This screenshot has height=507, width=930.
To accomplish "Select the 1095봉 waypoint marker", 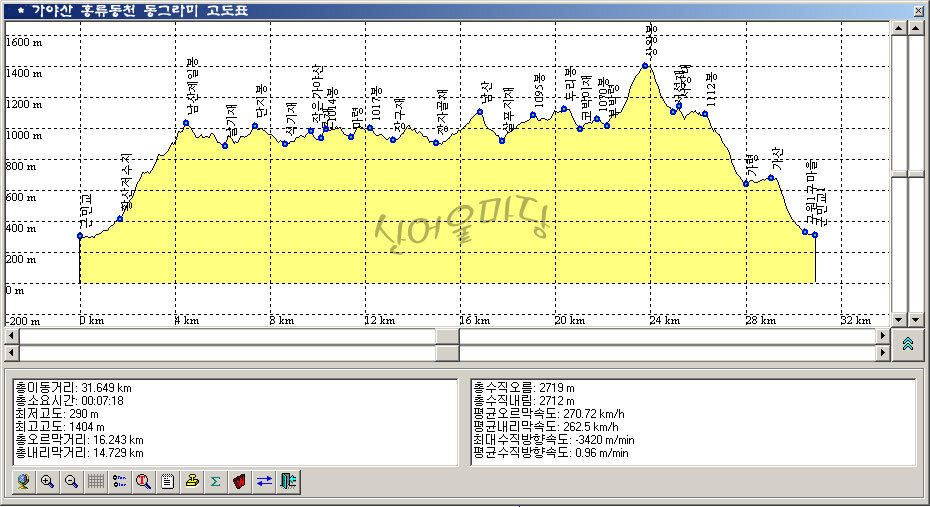I will coord(533,115).
